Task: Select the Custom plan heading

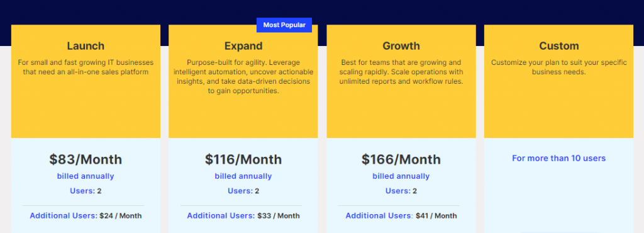Action: pyautogui.click(x=559, y=45)
